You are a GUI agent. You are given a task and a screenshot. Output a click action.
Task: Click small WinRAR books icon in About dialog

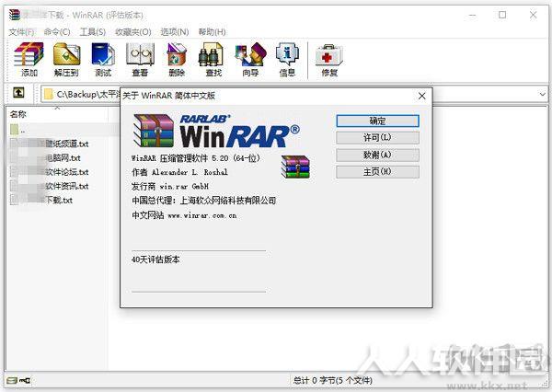295,167
